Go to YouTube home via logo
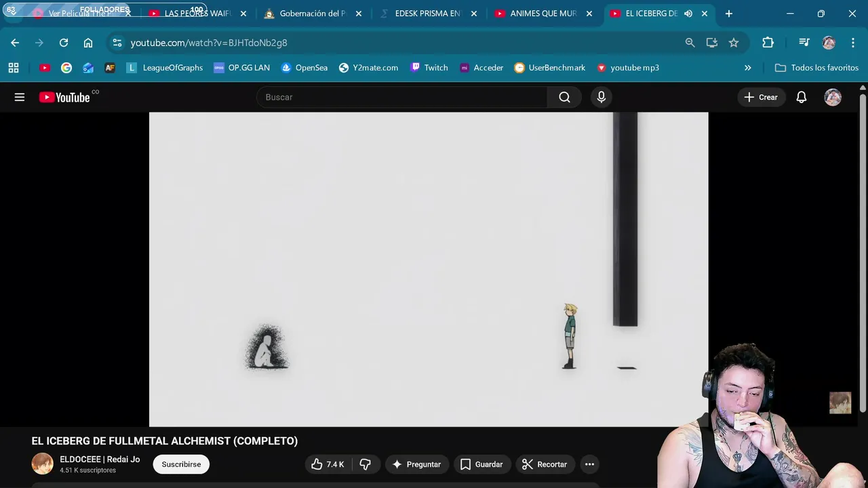Image resolution: width=868 pixels, height=488 pixels. [64, 97]
